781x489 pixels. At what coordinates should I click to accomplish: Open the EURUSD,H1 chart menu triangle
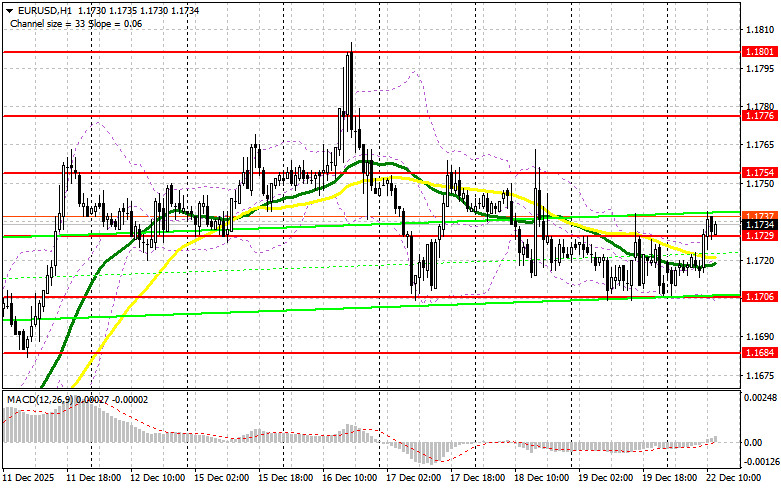tap(9, 11)
